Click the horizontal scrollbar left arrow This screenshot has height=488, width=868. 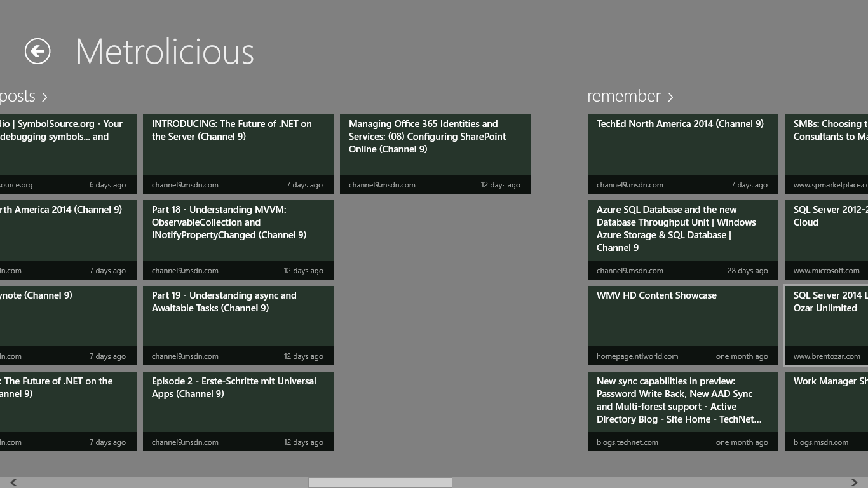point(13,482)
